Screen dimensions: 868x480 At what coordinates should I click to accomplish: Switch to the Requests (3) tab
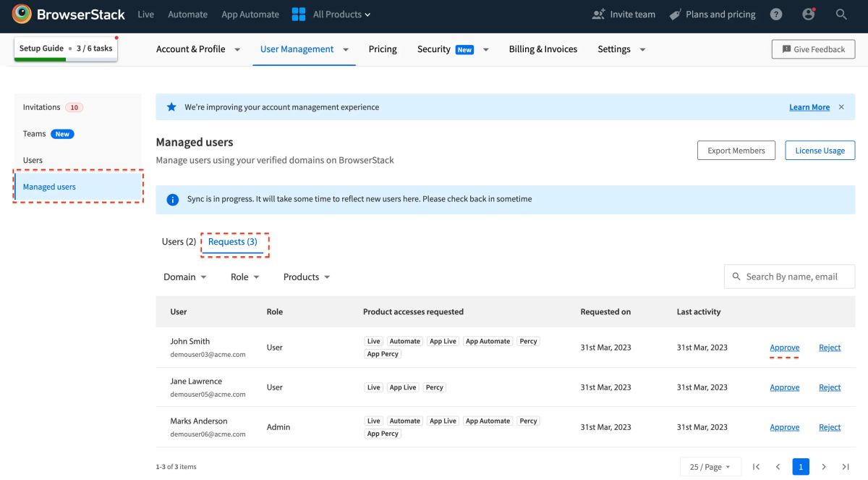233,242
